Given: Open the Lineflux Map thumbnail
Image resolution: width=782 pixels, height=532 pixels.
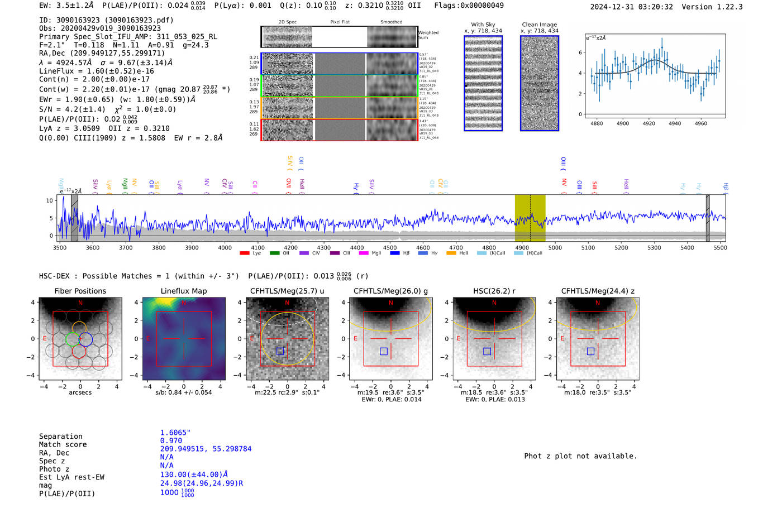Looking at the screenshot, I should 184,339.
